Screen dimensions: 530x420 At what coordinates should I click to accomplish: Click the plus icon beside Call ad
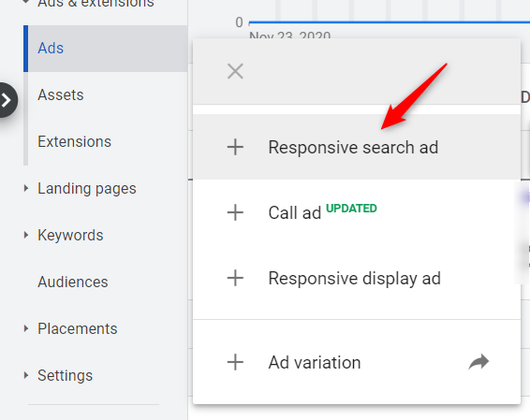click(235, 212)
